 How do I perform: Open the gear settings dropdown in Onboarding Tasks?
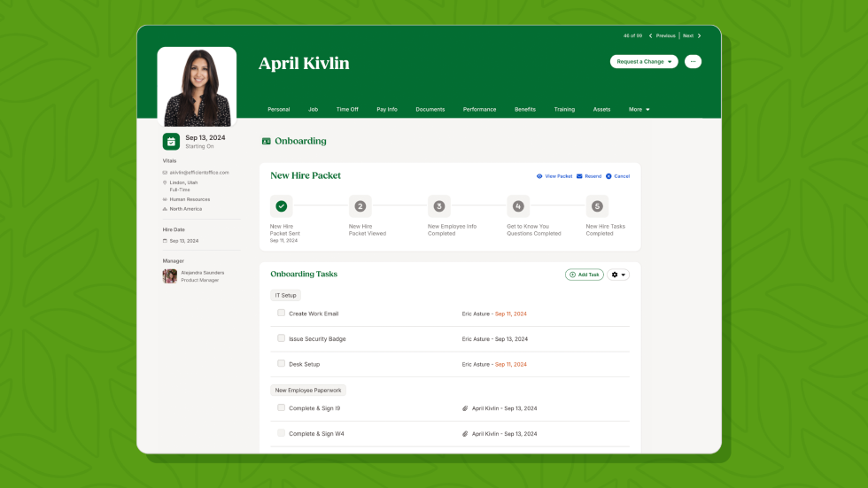pyautogui.click(x=618, y=275)
